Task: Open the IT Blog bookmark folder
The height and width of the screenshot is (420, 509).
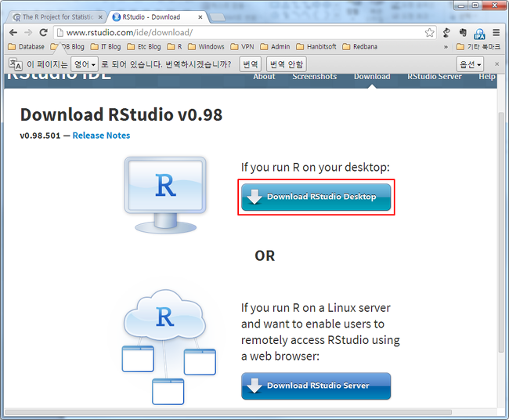Action: coord(106,47)
